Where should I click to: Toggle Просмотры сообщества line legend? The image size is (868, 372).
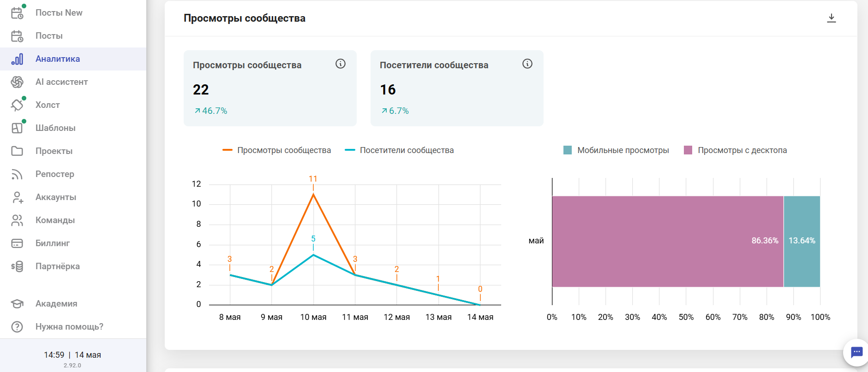pos(276,150)
